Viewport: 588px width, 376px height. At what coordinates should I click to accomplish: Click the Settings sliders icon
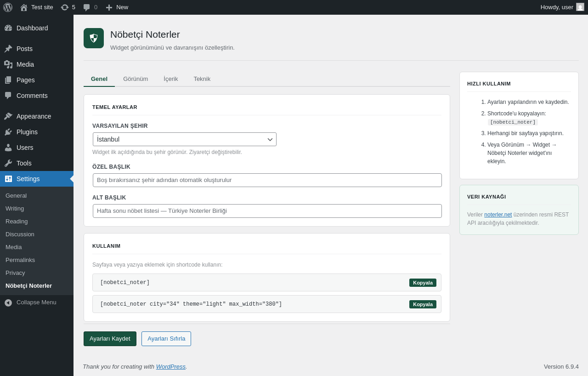[x=8, y=179]
